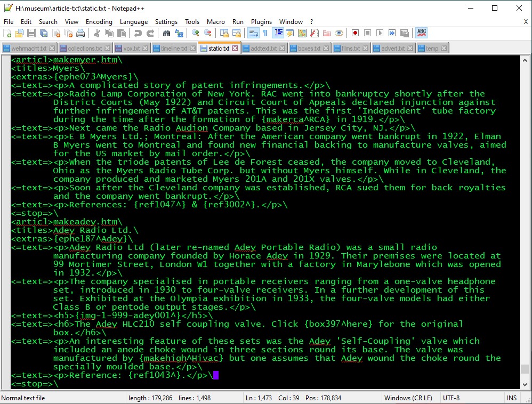This screenshot has width=532, height=404.
Task: Open Find with the binoculars icon
Action: (166, 33)
